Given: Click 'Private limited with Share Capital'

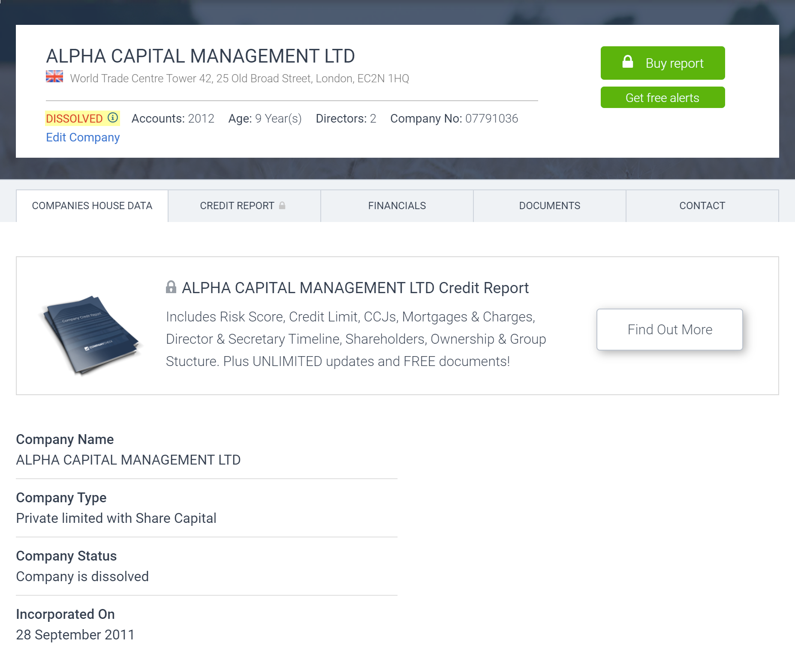Looking at the screenshot, I should pyautogui.click(x=116, y=518).
